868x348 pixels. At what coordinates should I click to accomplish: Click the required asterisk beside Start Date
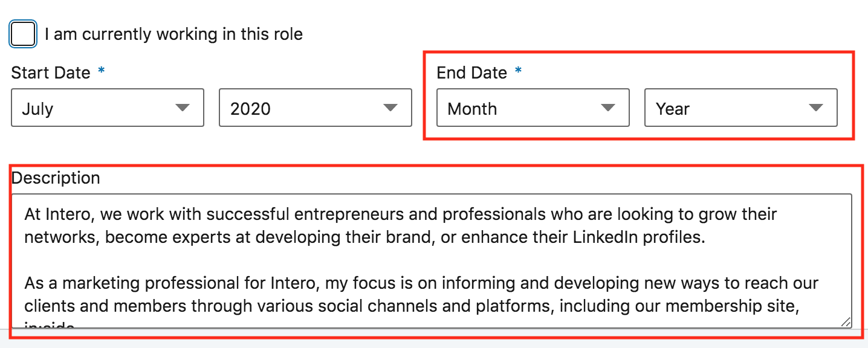(x=102, y=71)
